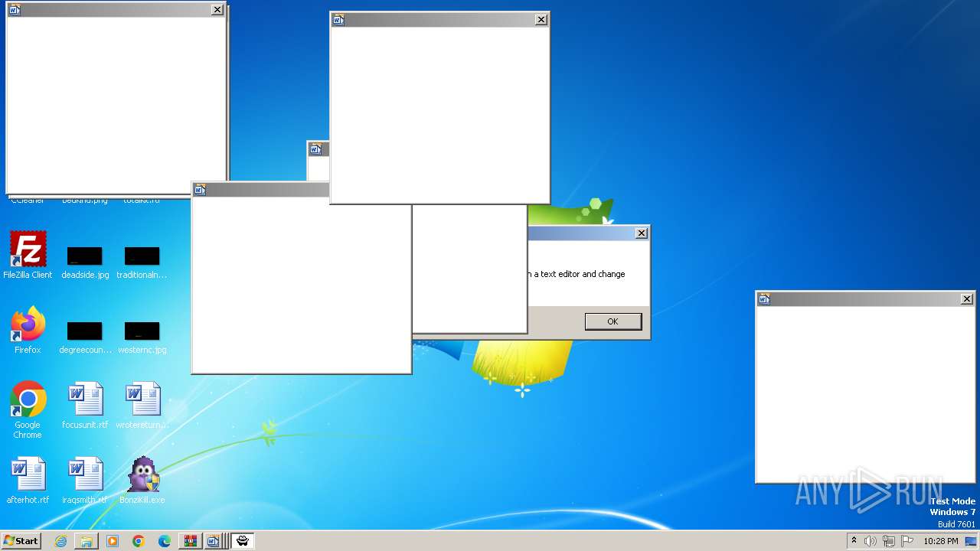The image size is (980, 551).
Task: Click Word icon in top-center blank window title bar
Action: coord(338,20)
